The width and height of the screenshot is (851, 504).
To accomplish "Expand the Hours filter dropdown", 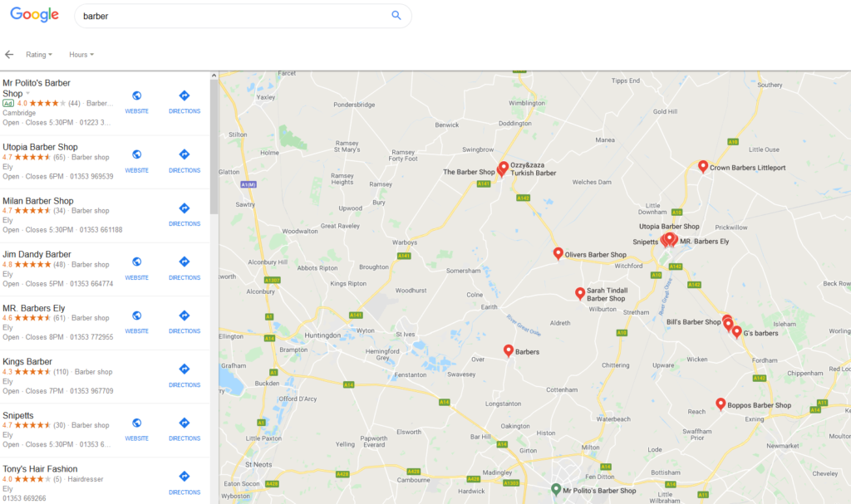I will (x=81, y=55).
